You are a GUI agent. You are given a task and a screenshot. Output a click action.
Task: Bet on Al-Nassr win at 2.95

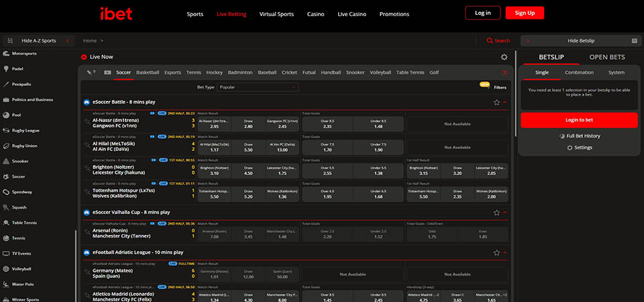[x=214, y=124]
